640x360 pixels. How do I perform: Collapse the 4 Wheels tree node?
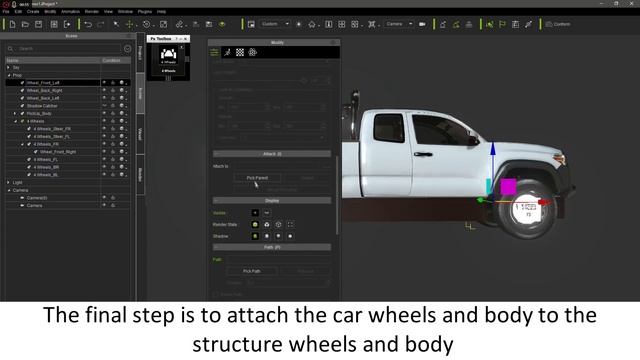pyautogui.click(x=16, y=121)
